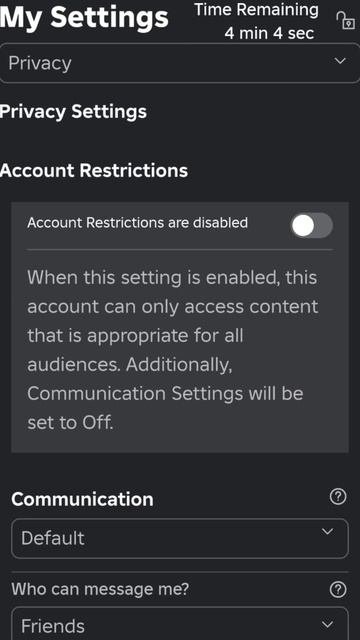The width and height of the screenshot is (360, 640).
Task: Click the chevron in the Default dropdown
Action: click(327, 531)
